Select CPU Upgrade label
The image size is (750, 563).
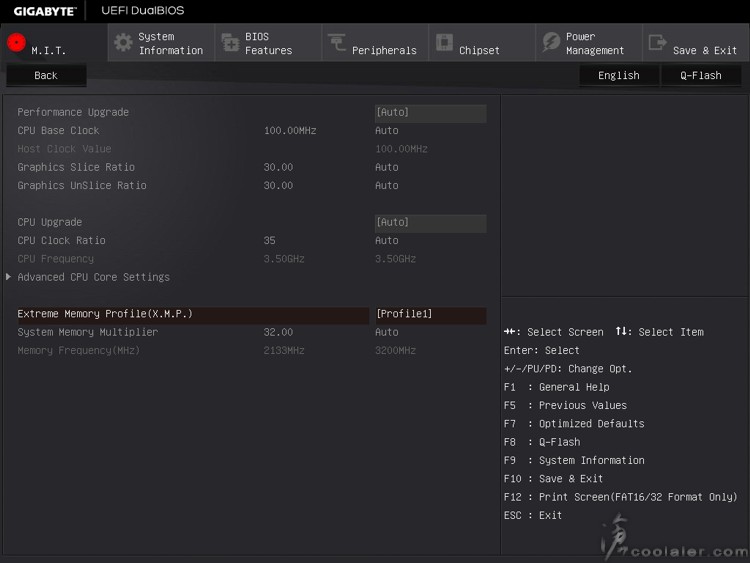click(x=50, y=222)
